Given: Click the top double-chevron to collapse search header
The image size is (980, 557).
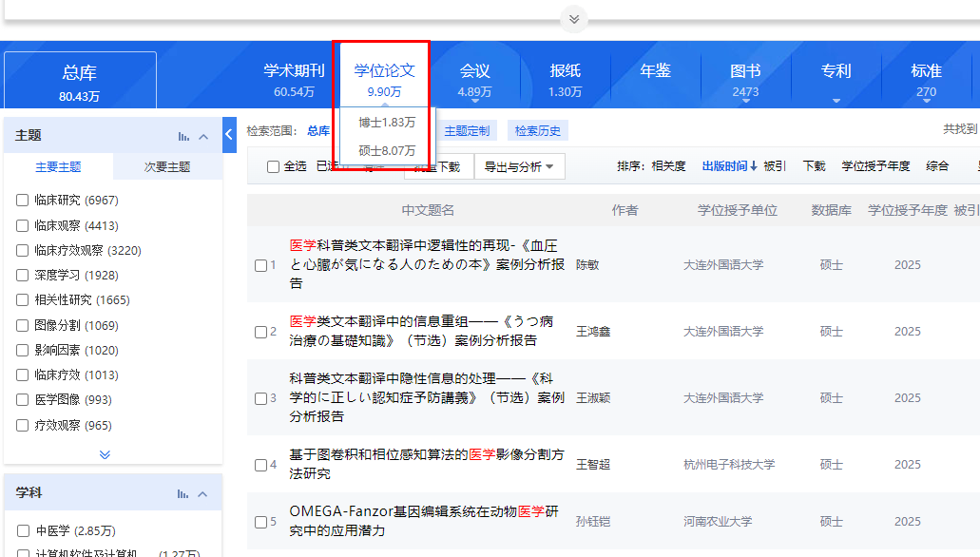Looking at the screenshot, I should click(x=573, y=17).
